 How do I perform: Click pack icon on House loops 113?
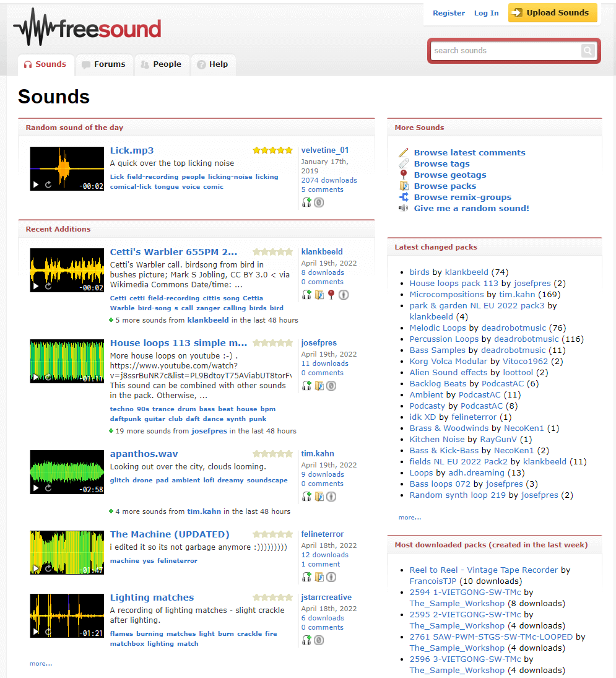319,386
